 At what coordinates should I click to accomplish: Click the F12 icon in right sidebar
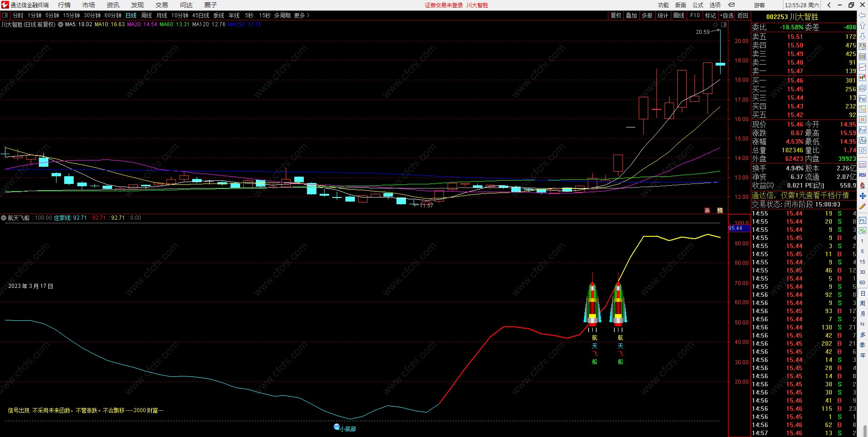click(x=863, y=130)
